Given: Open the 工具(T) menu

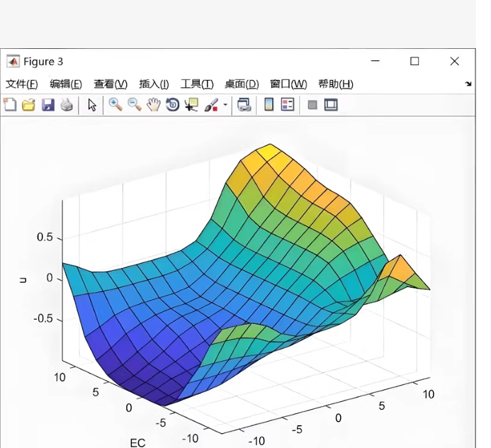Looking at the screenshot, I should coord(197,84).
